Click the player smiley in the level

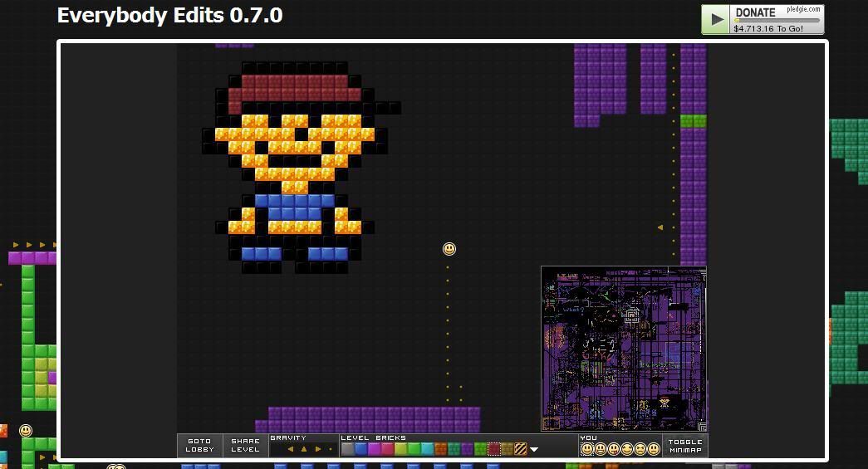449,249
